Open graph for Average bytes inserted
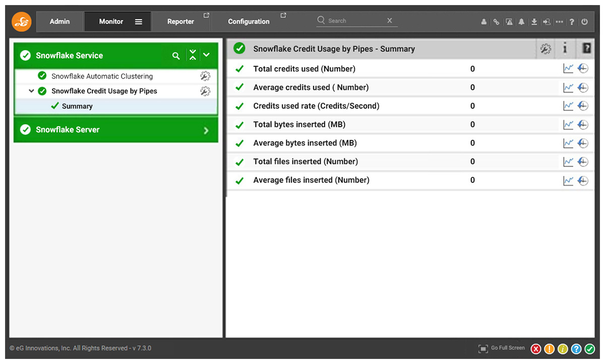This screenshot has width=605, height=364. click(568, 143)
